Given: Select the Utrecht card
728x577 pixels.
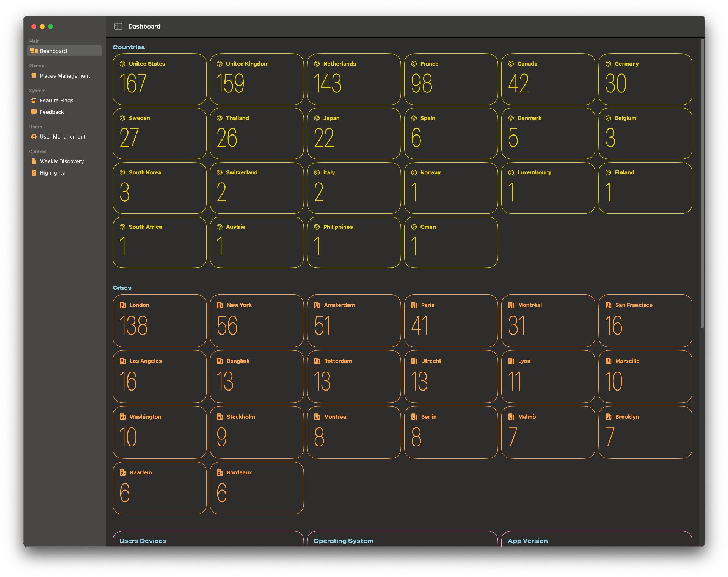Looking at the screenshot, I should point(451,377).
